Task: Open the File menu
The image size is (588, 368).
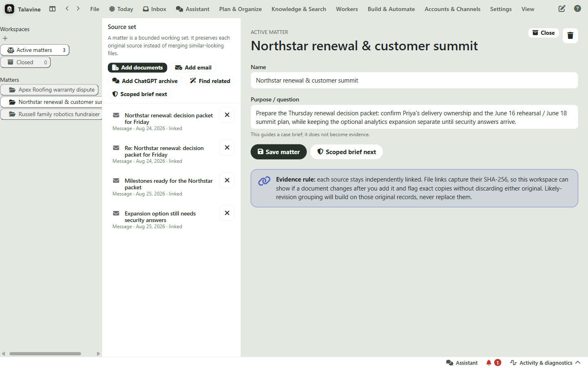Action: tap(95, 9)
